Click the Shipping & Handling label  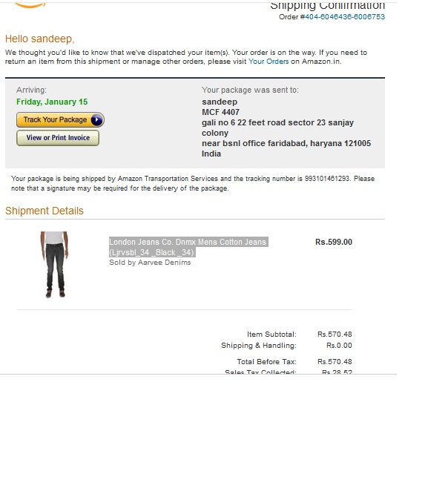259,346
